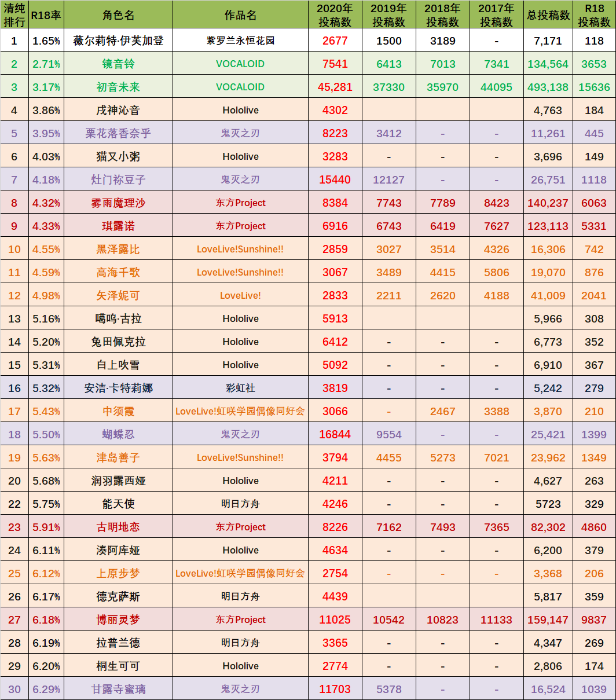Image resolution: width=616 pixels, height=700 pixels.
Task: Click the "戌神沁音" character cell
Action: (118, 110)
